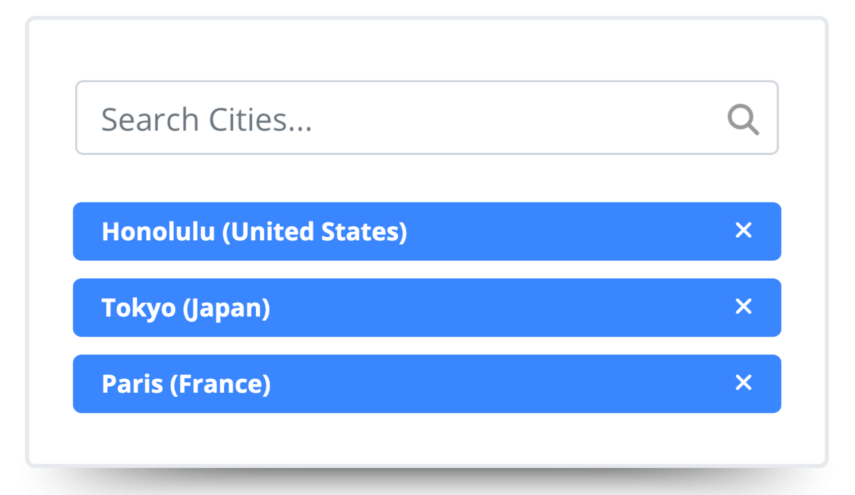The width and height of the screenshot is (855, 495).
Task: Click the word "Honolulu" in first tag
Action: (x=158, y=232)
